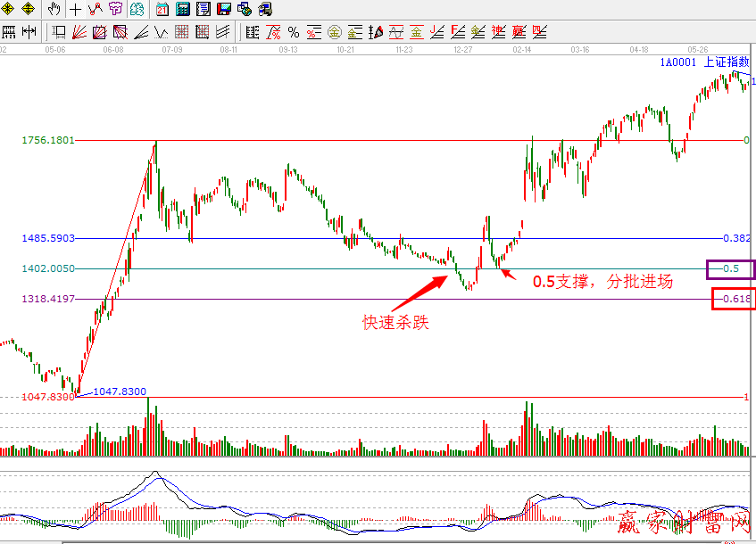Click the 09-13 date axis label

288,50
